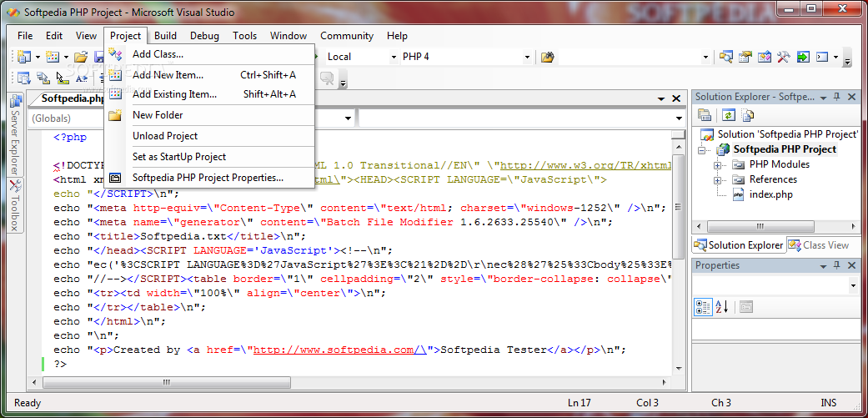Click the Start Page green arrow icon
This screenshot has height=418, width=868.
pos(803,57)
